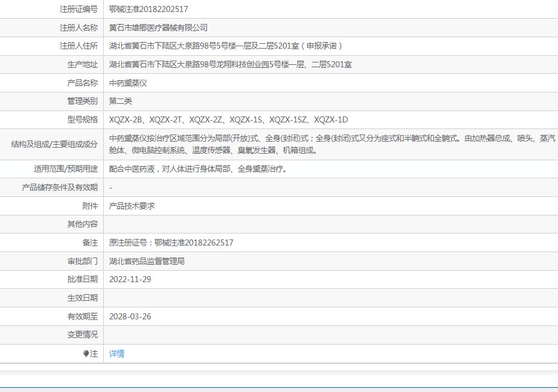Select the product name 中药熏蒸仪

(x=128, y=83)
